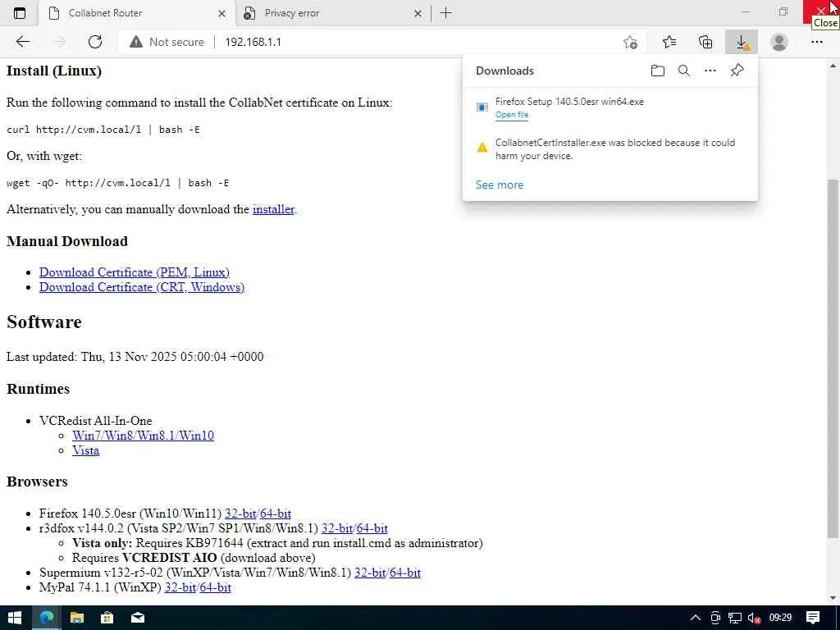The image size is (840, 630).
Task: Click the scrollbar up arrow
Action: click(x=833, y=66)
